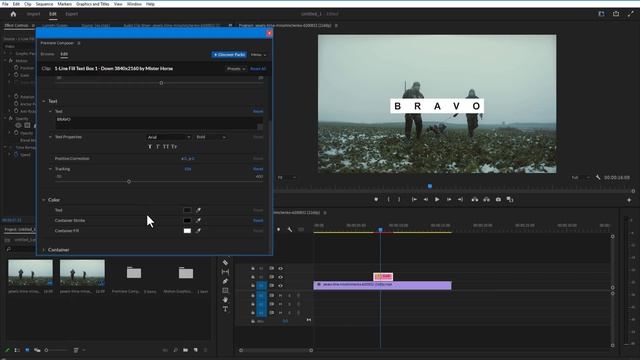Step back one frame
Screen dimensions: 640x360
426,200
